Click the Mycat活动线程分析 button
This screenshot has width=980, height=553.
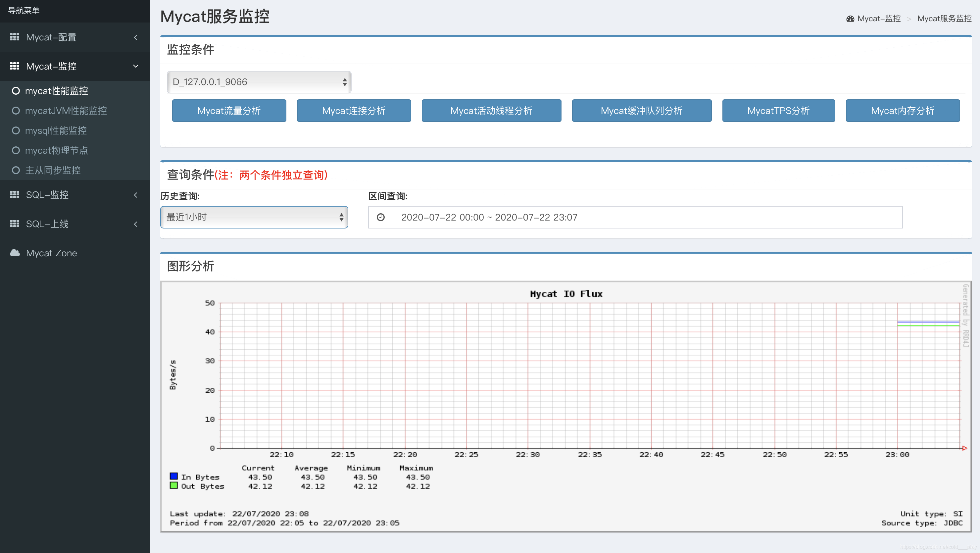491,110
